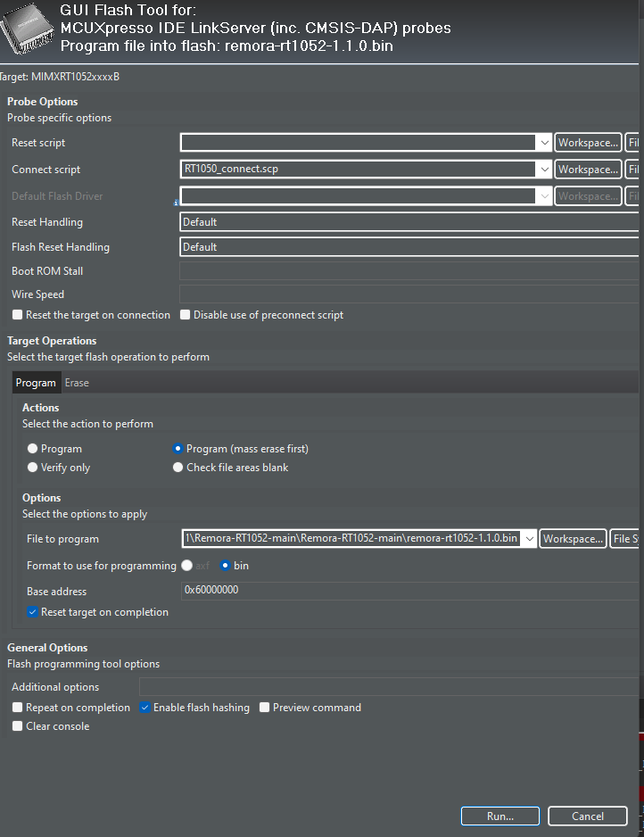Image resolution: width=644 pixels, height=837 pixels.
Task: Tick the Clear console checkbox
Action: (x=18, y=726)
